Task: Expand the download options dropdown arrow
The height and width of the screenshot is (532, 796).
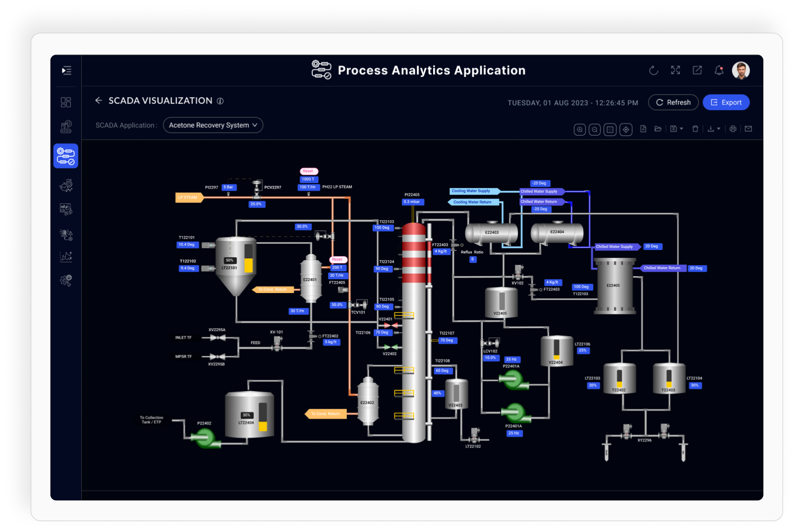Action: 719,129
